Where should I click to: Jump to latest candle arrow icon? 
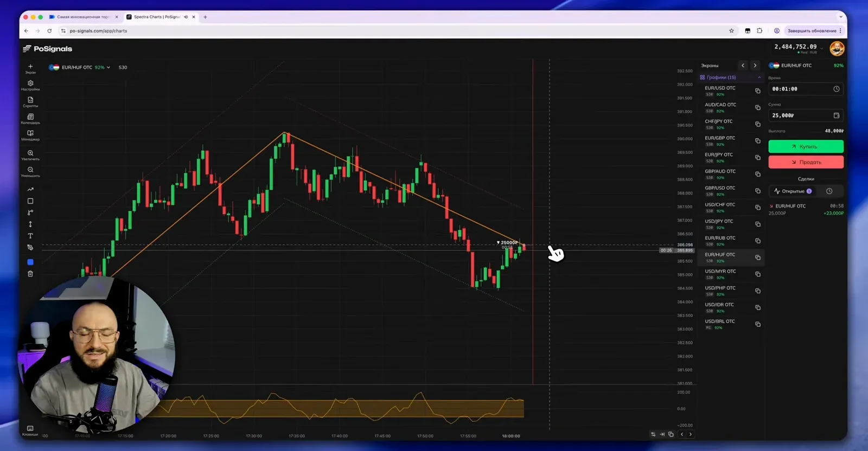coord(662,434)
